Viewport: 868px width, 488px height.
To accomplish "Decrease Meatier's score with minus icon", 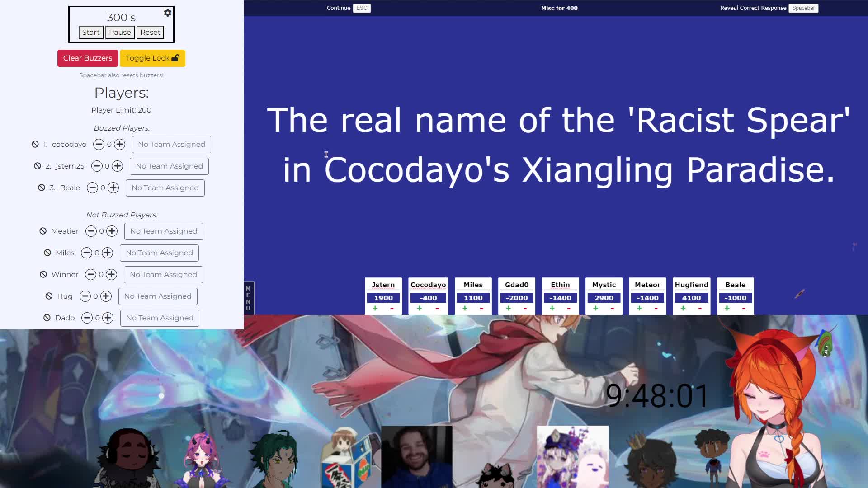I will (x=91, y=231).
